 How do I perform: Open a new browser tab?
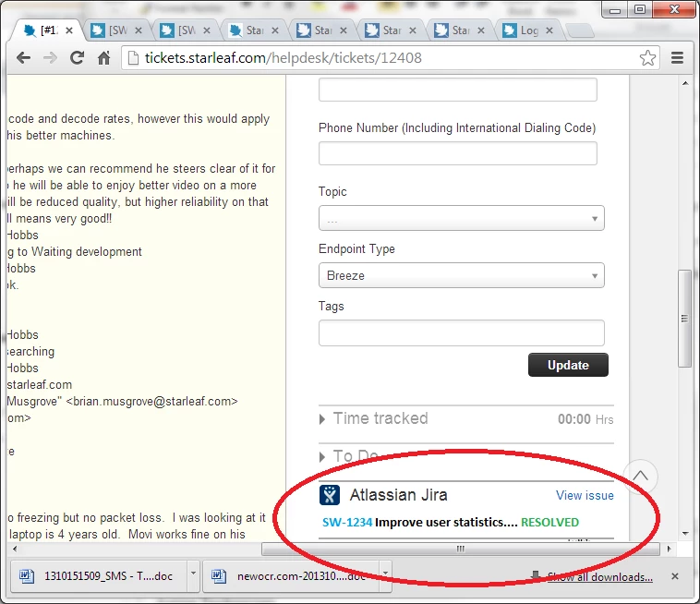point(580,30)
